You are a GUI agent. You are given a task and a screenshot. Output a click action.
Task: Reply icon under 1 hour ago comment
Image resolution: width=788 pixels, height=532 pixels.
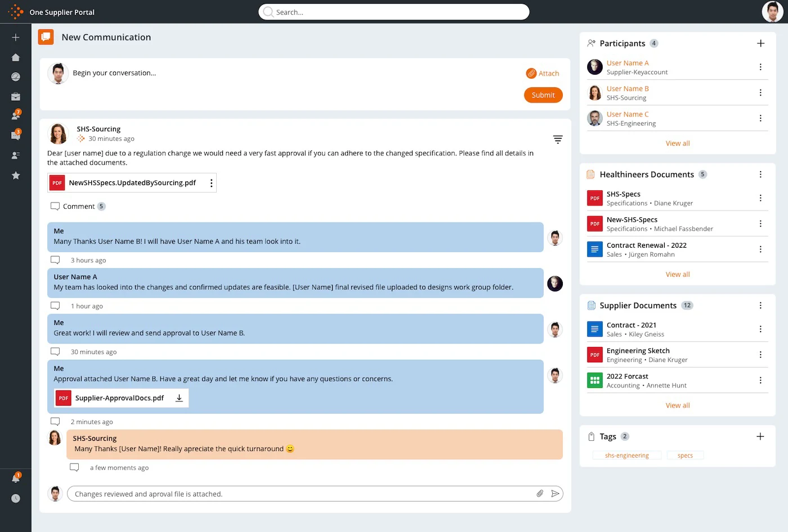55,306
